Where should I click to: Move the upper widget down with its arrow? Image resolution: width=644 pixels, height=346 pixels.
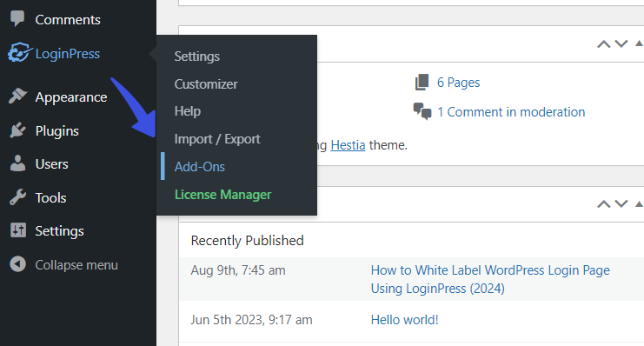click(x=621, y=44)
